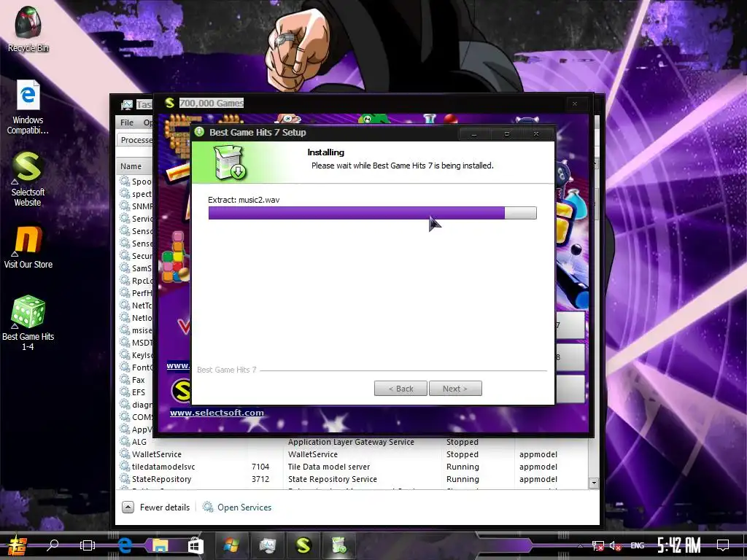
Task: Minimize the Best Game Hits 7 Setup window
Action: point(474,134)
